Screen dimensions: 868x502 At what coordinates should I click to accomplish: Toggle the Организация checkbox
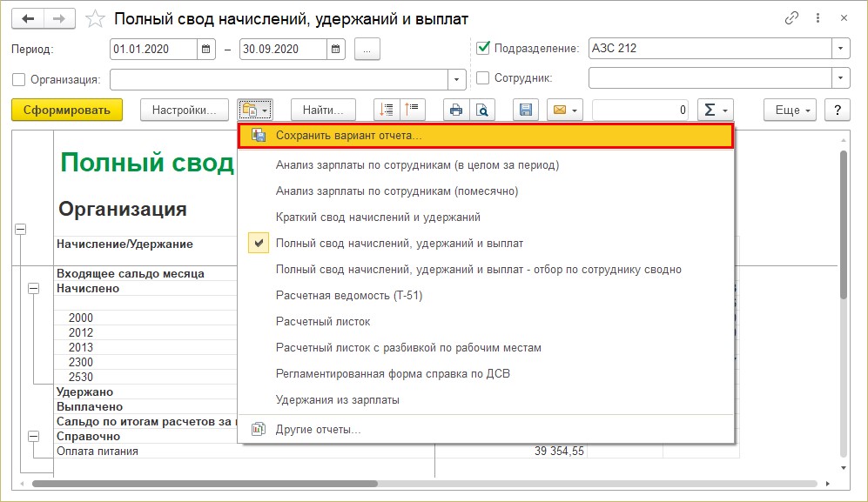tap(19, 79)
